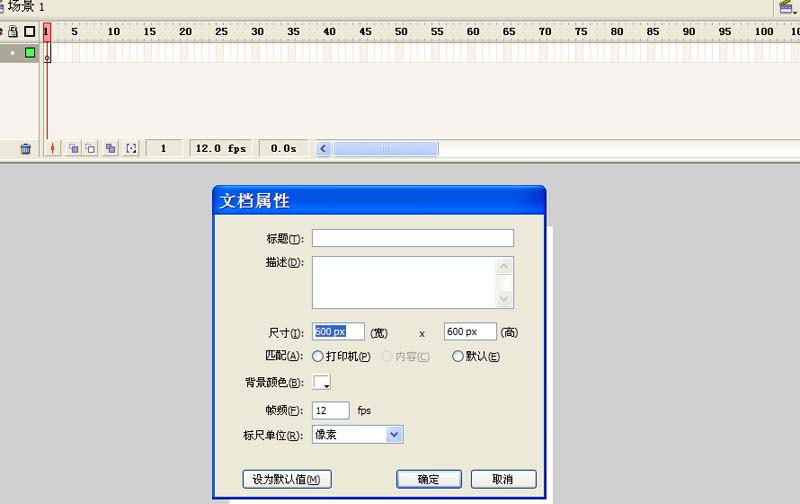Open the modify onion markers button
Viewport: 800px width, 504px height.
tap(131, 148)
